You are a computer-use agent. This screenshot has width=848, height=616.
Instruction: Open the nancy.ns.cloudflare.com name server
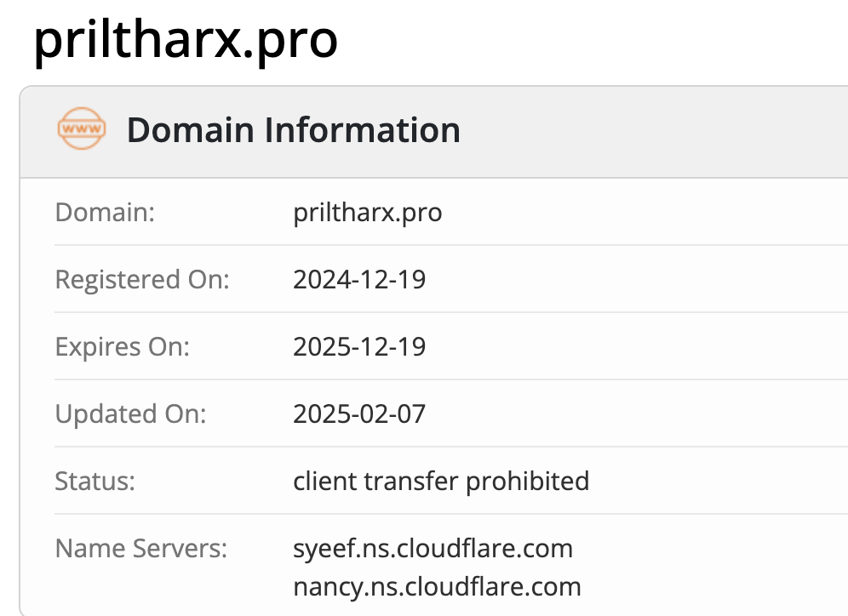(437, 586)
